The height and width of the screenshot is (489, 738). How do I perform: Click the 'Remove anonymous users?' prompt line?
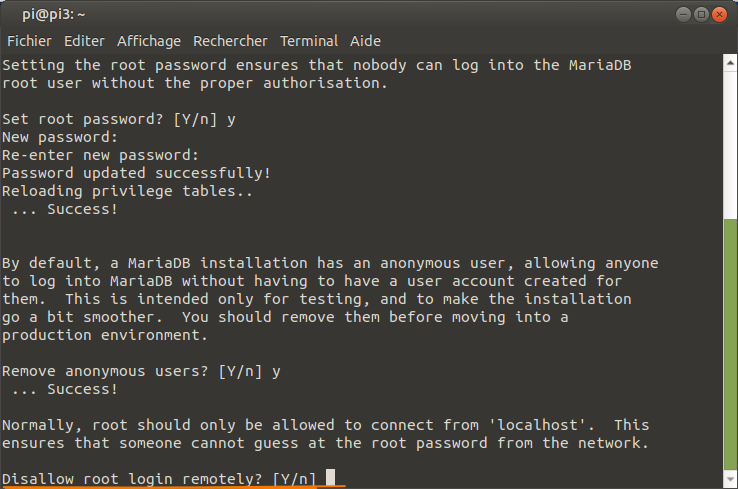click(141, 371)
